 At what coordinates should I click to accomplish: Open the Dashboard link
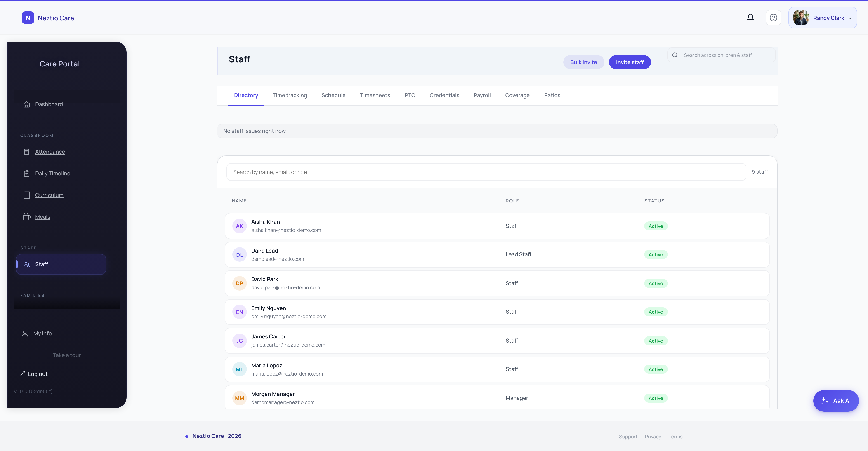click(49, 104)
